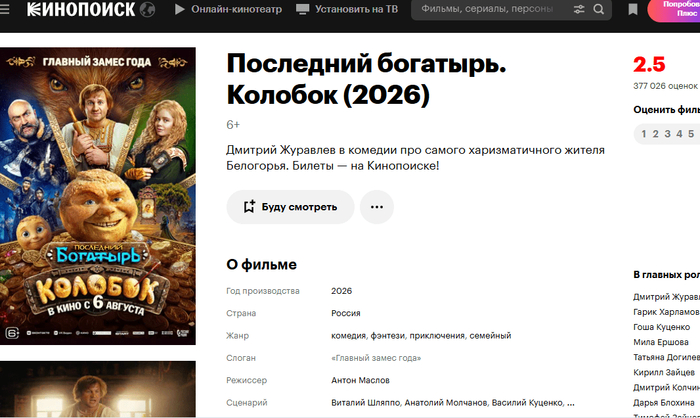This screenshot has width=700, height=418.
Task: Open В главных ролях heading
Action: pyautogui.click(x=667, y=274)
